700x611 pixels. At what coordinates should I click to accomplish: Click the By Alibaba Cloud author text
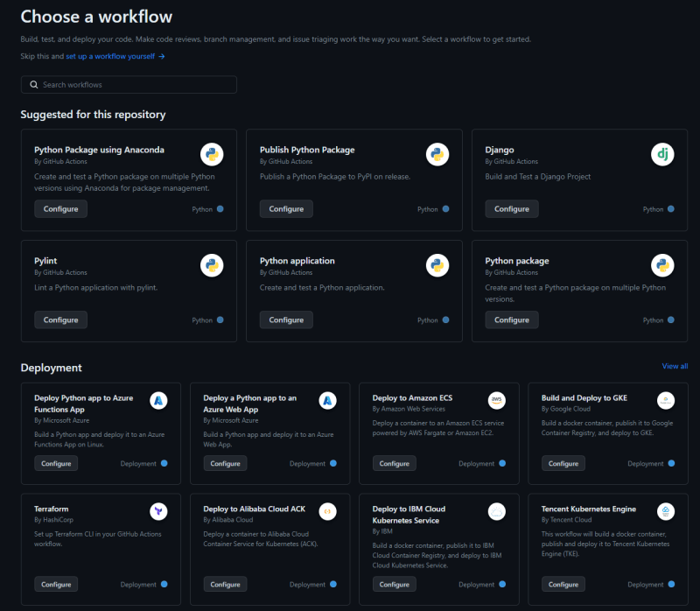point(228,520)
